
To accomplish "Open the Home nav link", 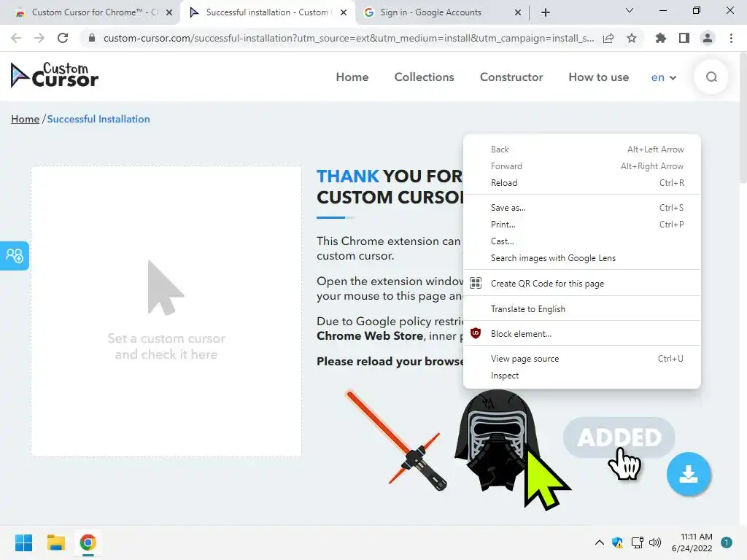I will (x=352, y=77).
